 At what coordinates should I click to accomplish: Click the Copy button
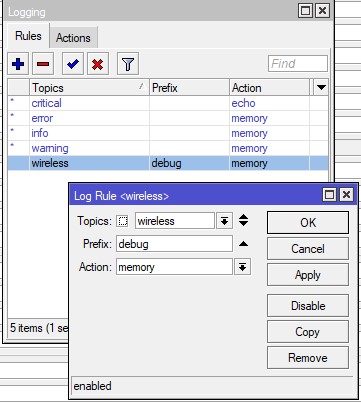coord(308,332)
